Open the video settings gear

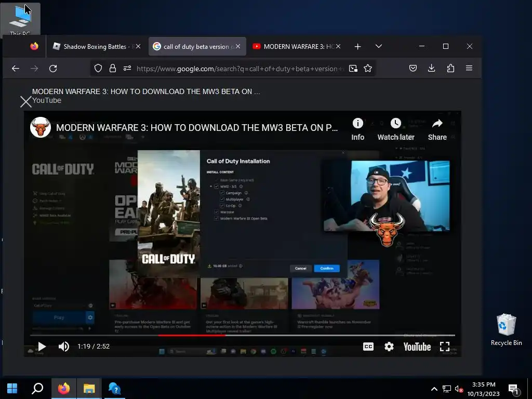tap(389, 347)
